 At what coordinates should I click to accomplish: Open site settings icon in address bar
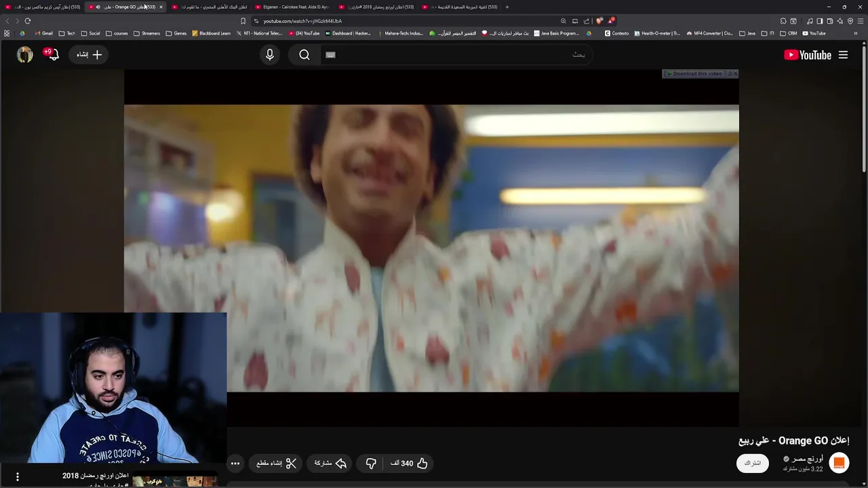(x=256, y=21)
